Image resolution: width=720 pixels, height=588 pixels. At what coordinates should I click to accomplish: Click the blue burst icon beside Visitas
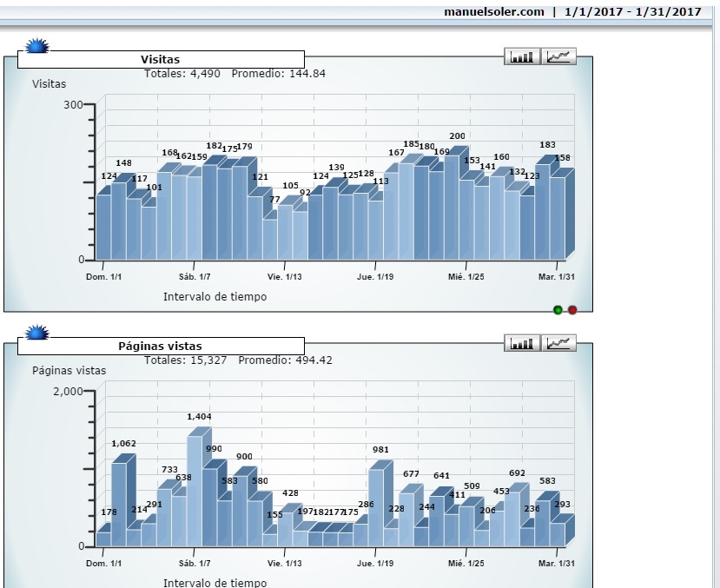(36, 46)
